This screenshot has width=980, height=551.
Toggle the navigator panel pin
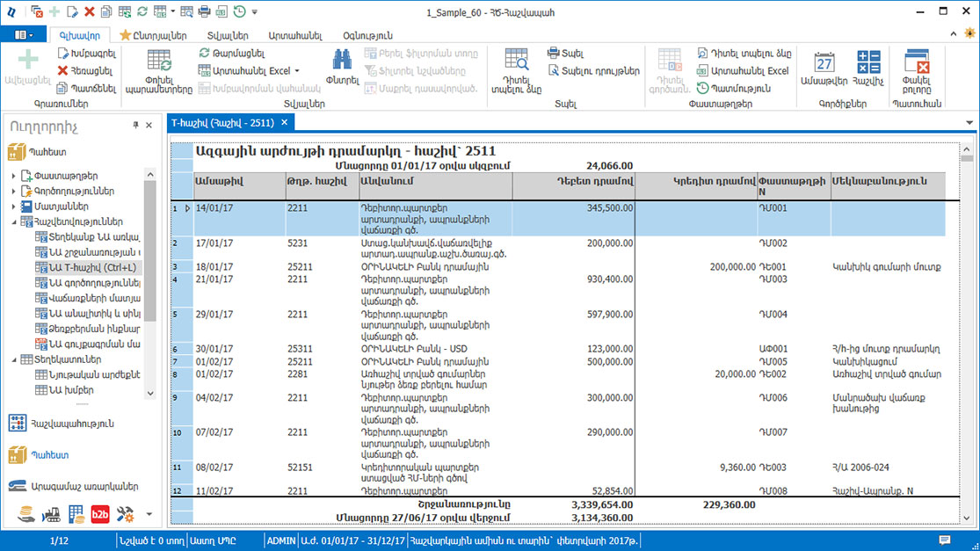[x=135, y=126]
